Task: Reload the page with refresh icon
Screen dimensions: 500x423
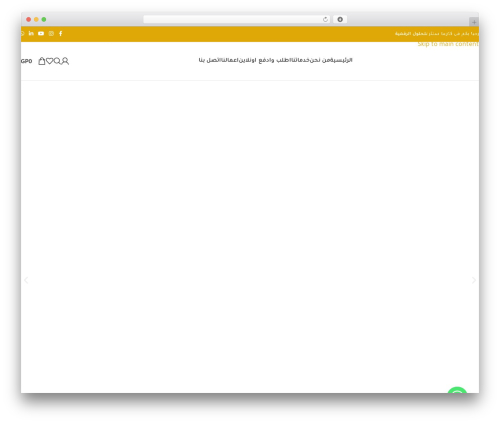Action: click(x=325, y=19)
